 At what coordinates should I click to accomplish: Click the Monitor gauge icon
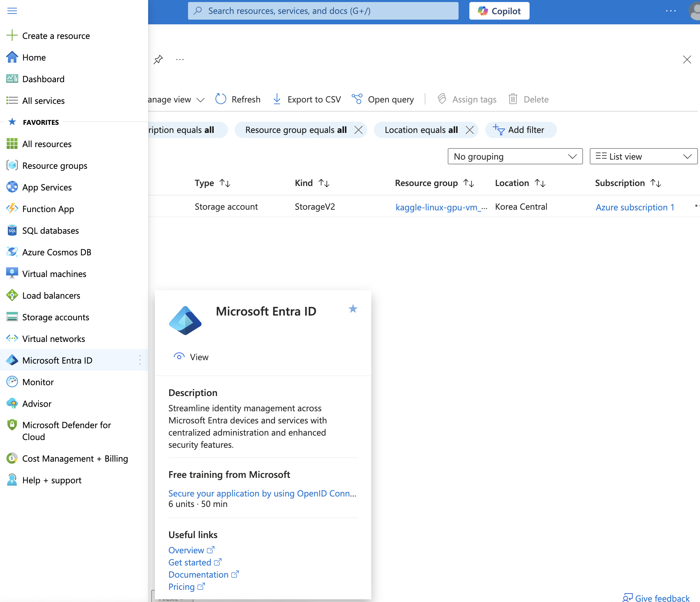[12, 382]
